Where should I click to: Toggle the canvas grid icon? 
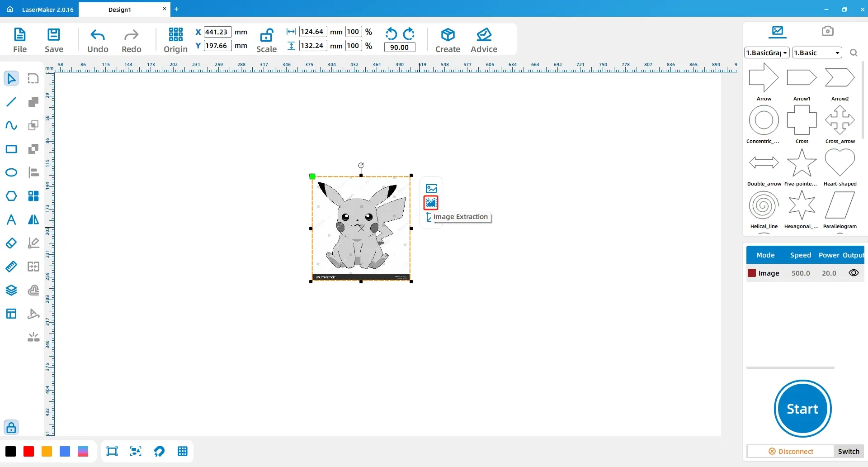pyautogui.click(x=183, y=451)
